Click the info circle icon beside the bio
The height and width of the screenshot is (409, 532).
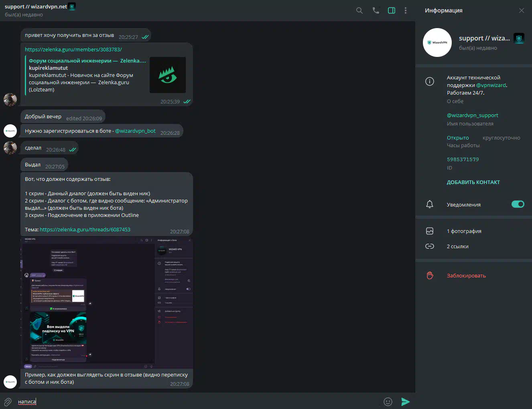(430, 81)
